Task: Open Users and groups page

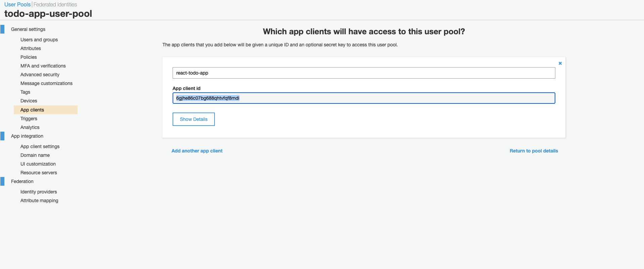Action: pos(39,40)
